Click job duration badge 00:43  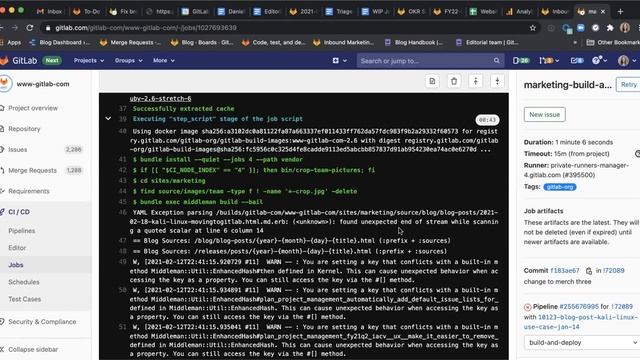click(487, 120)
